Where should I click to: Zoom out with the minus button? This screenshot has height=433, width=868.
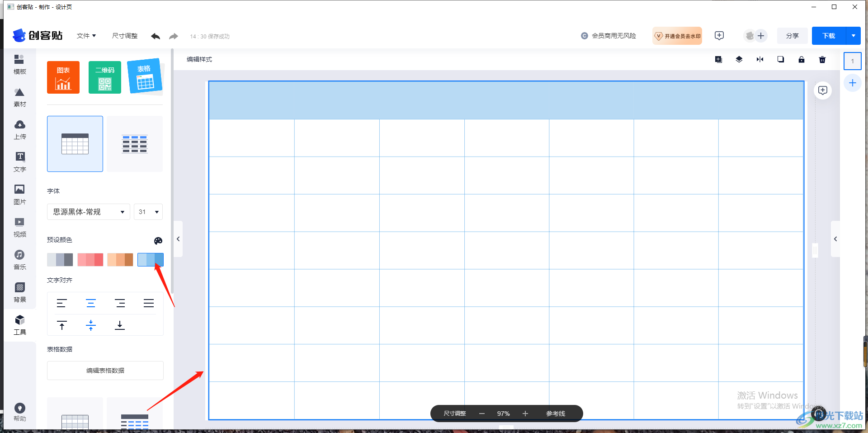tap(482, 414)
